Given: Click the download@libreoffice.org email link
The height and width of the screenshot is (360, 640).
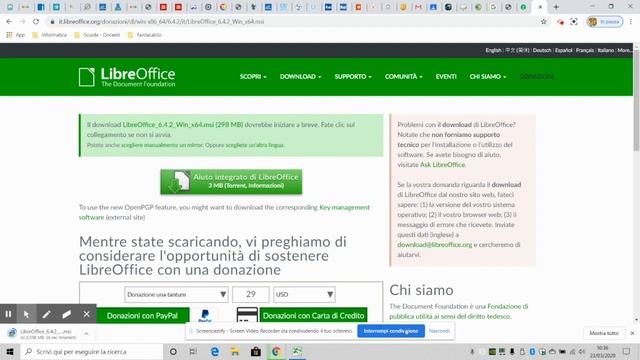Looking at the screenshot, I should tap(435, 245).
